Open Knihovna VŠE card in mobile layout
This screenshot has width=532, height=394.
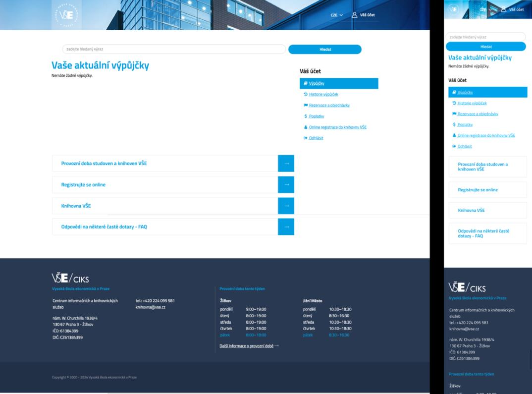[x=487, y=210]
